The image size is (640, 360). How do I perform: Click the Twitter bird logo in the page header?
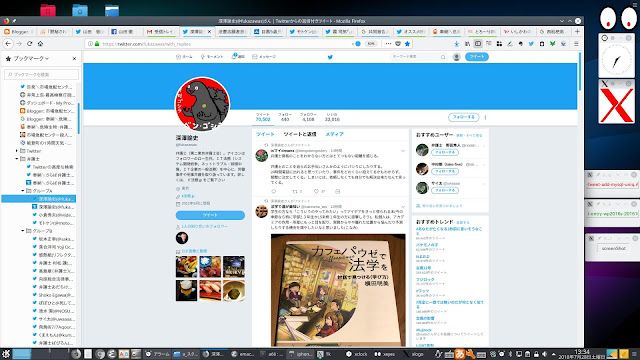tap(330, 57)
